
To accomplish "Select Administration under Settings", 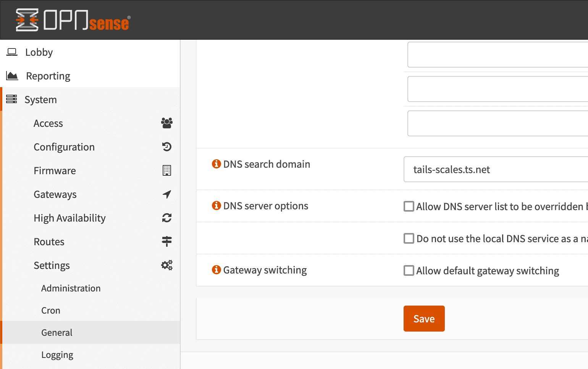I will (x=71, y=288).
